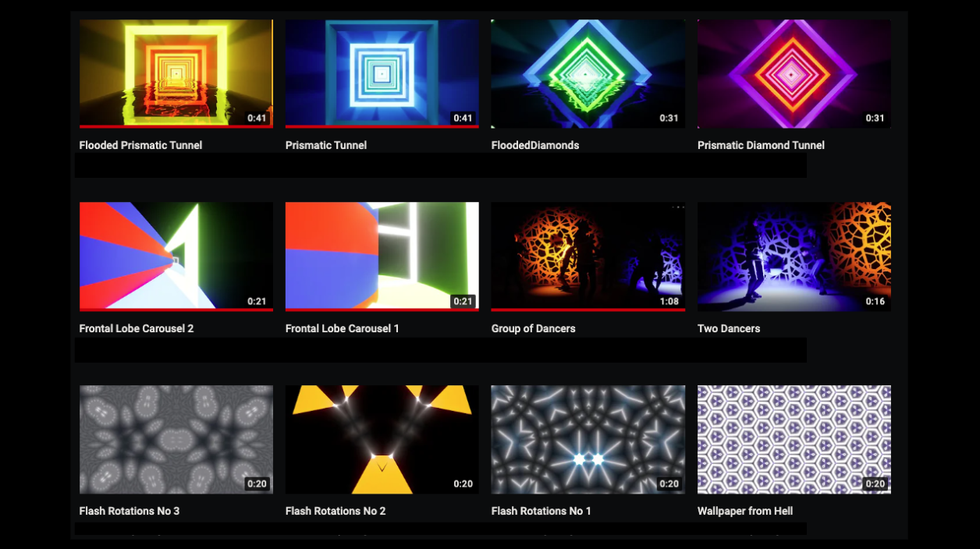Select the Two Dancers video thumbnail

click(x=794, y=256)
